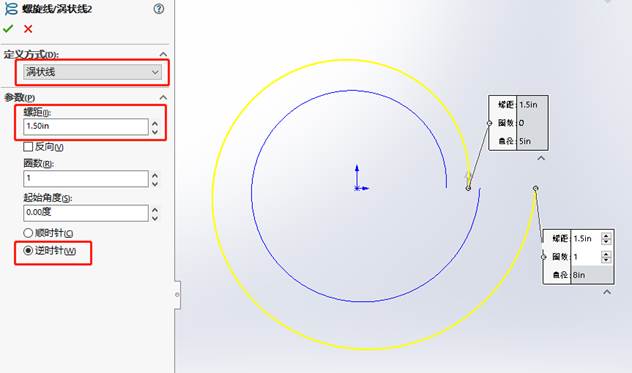Increase the 螺距 pitch using up arrow
This screenshot has height=373, width=632.
click(x=155, y=123)
